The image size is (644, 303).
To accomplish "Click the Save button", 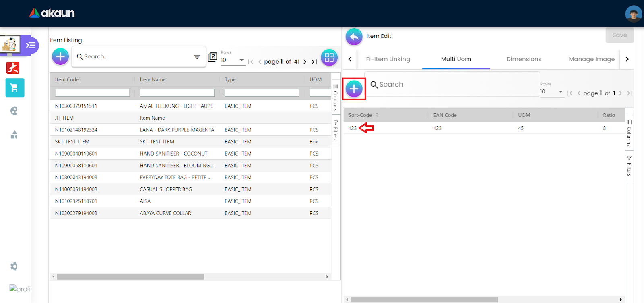I will point(619,35).
